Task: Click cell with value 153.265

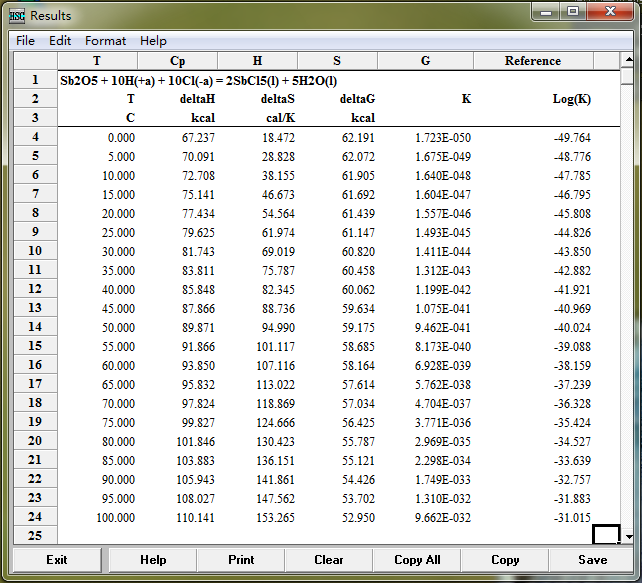Action: (x=276, y=517)
